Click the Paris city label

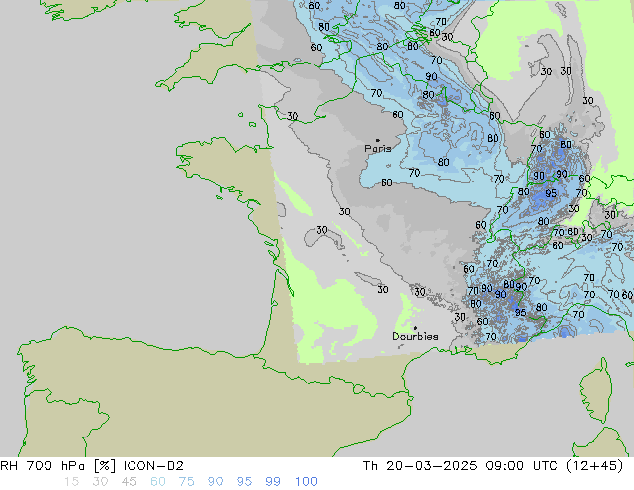[378, 149]
